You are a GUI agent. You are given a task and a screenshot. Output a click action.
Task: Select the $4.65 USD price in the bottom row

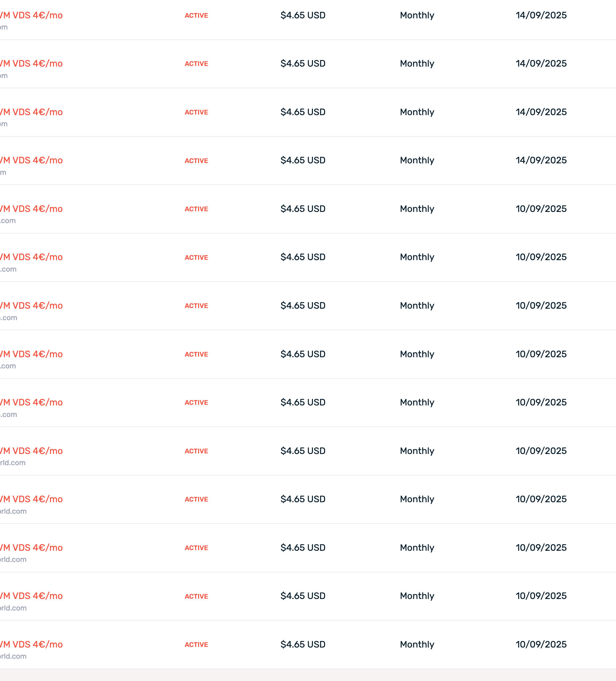click(x=303, y=645)
